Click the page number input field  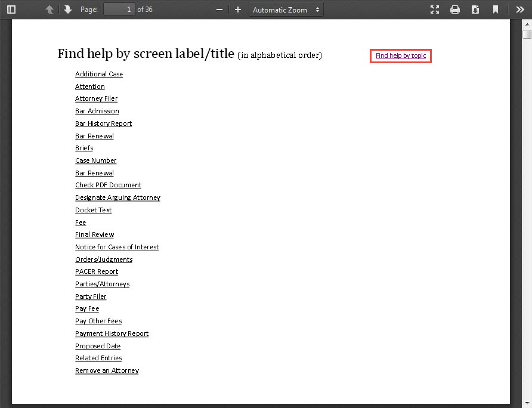(119, 10)
